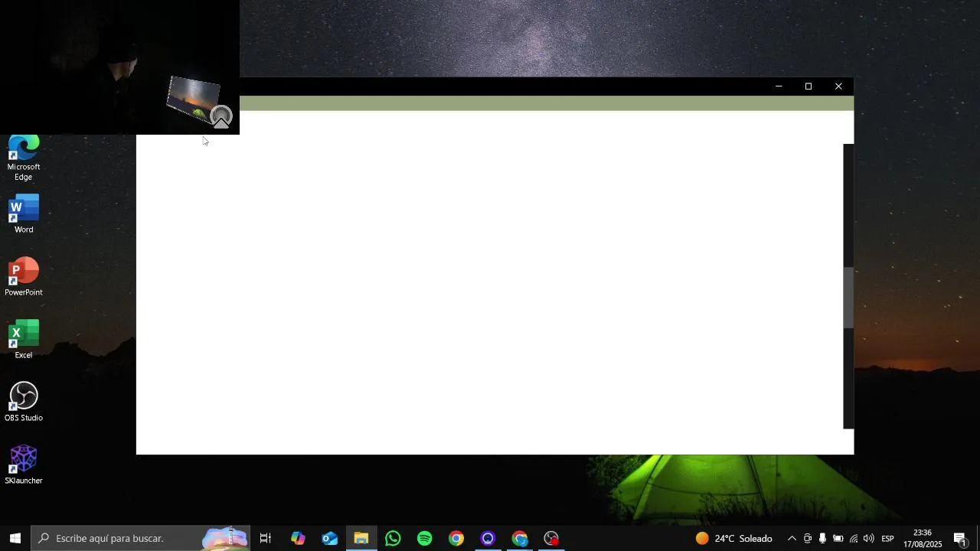Image resolution: width=980 pixels, height=551 pixels.
Task: Open the weather widget showing 24°C Soleado
Action: coord(733,538)
